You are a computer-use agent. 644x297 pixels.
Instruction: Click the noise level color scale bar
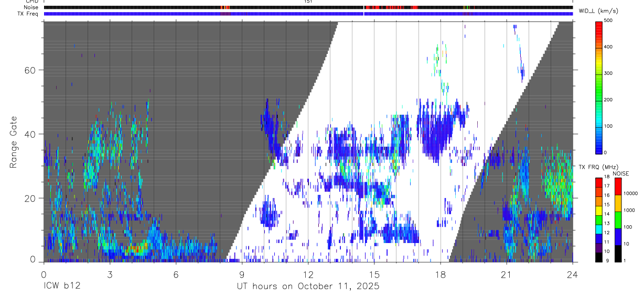click(618, 220)
